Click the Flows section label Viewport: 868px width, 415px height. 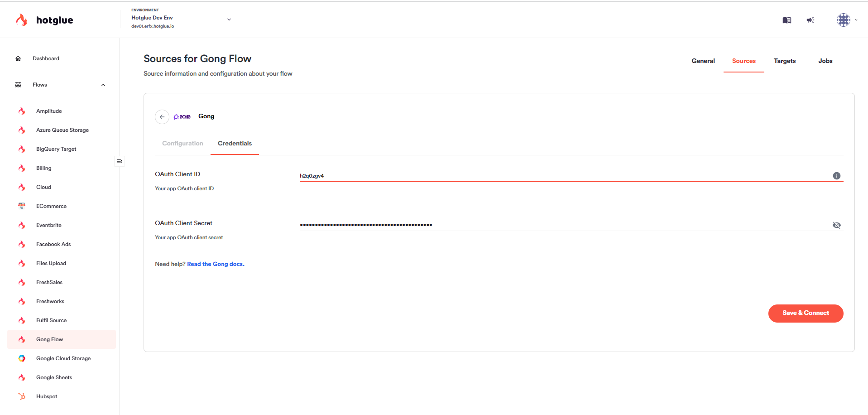coord(40,85)
